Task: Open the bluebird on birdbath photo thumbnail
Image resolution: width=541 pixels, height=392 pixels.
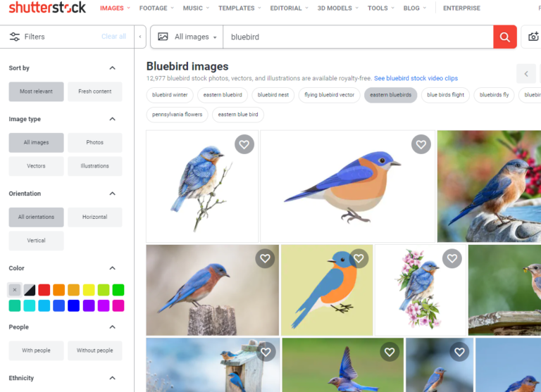Action: tap(489, 186)
